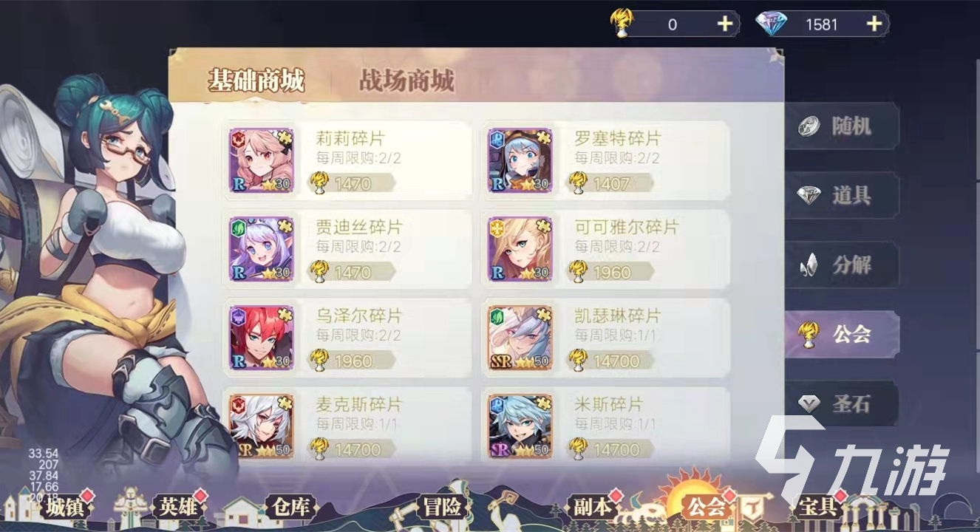980x532 pixels.
Task: Choose the 凯瑟琳碎片 SSR icon
Action: (x=520, y=338)
